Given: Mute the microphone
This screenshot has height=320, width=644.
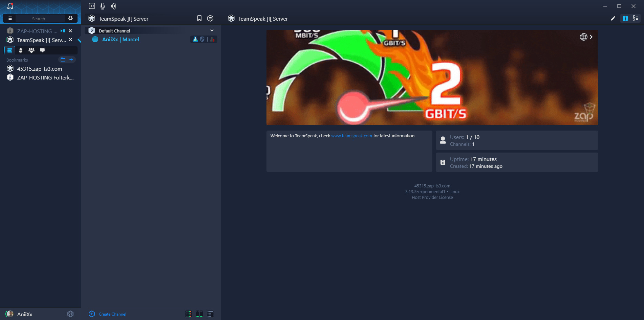Looking at the screenshot, I should 103,6.
